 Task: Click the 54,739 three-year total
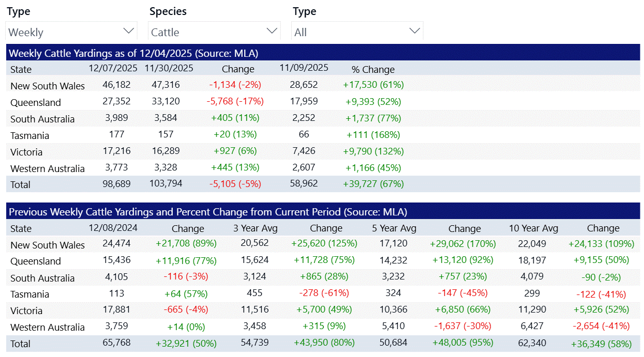pyautogui.click(x=255, y=342)
